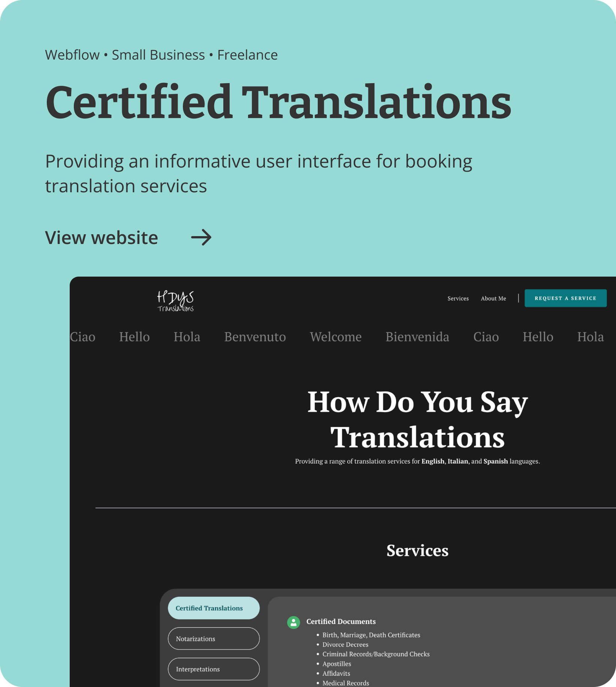Click the project description paragraph
This screenshot has height=687, width=616.
tap(259, 174)
